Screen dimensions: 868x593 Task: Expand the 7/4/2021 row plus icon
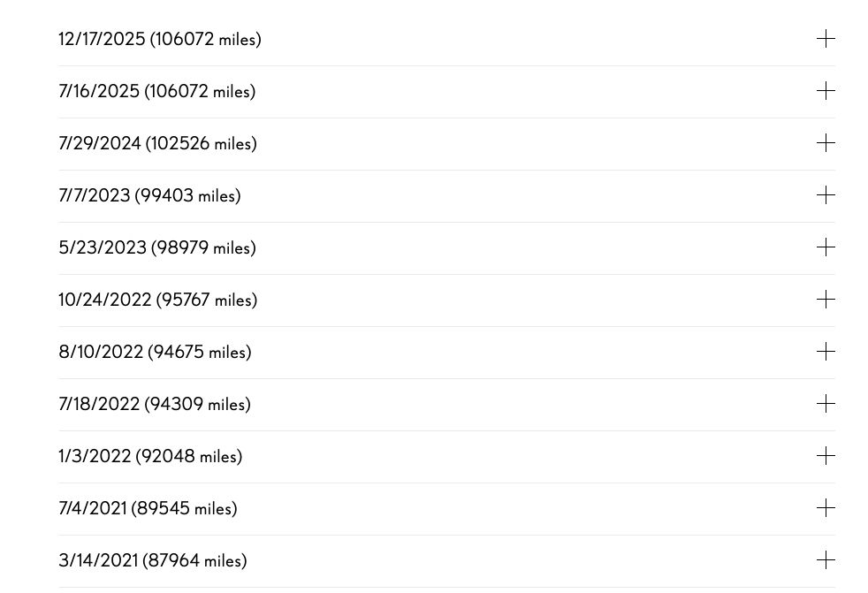click(826, 508)
